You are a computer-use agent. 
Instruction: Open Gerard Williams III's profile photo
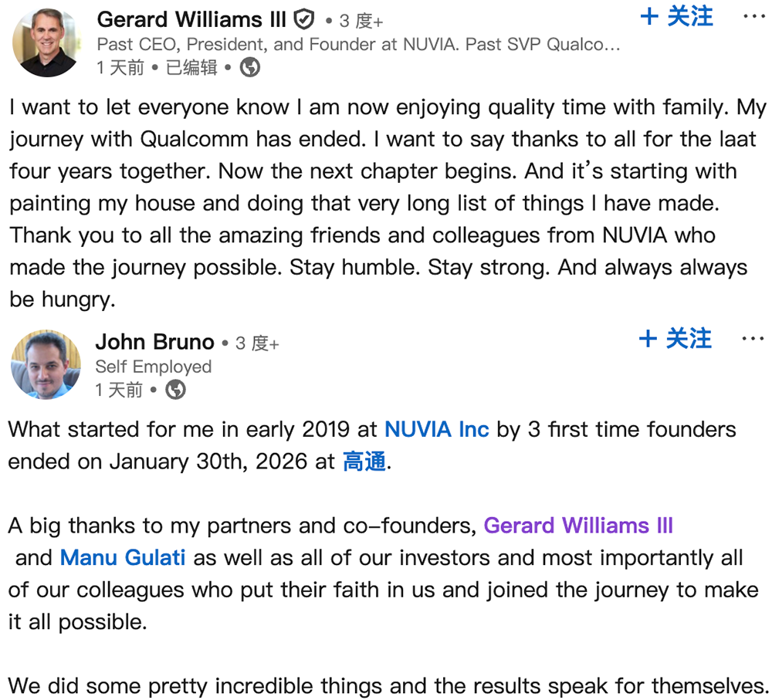(46, 43)
